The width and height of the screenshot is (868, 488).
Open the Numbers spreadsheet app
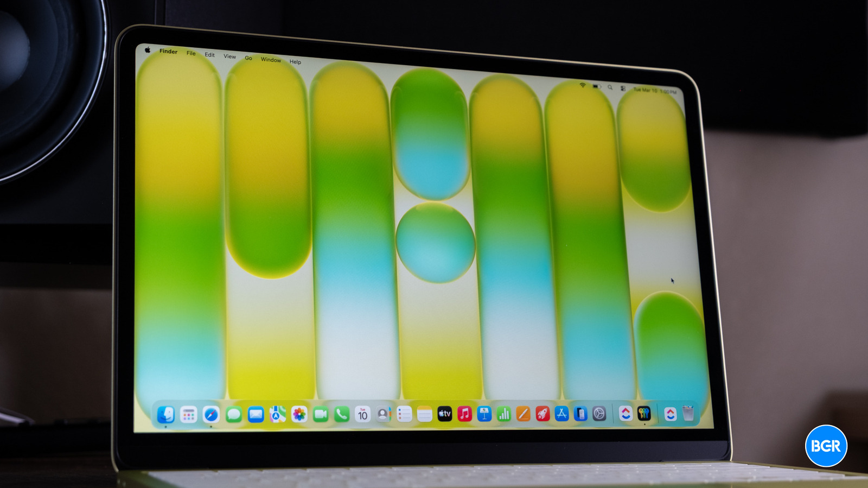pos(504,414)
